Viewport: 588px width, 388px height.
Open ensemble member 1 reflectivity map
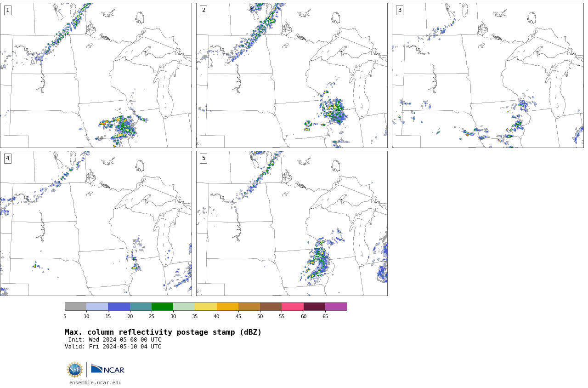coord(96,75)
